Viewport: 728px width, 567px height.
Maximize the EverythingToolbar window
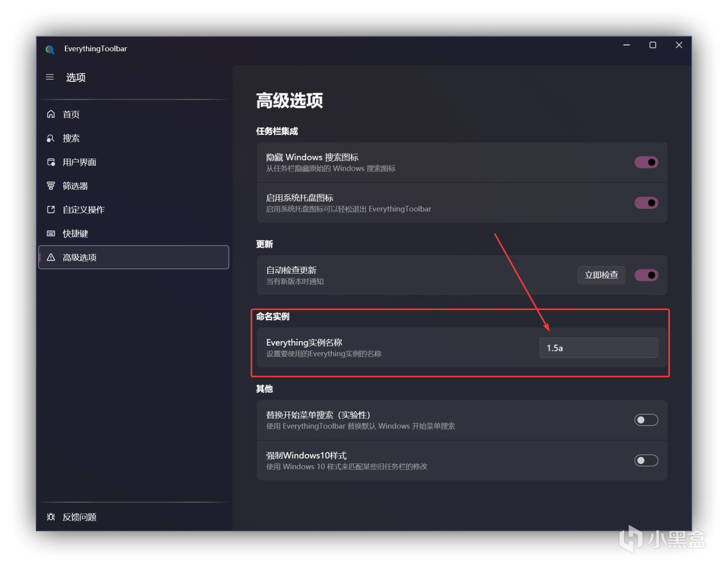click(653, 45)
